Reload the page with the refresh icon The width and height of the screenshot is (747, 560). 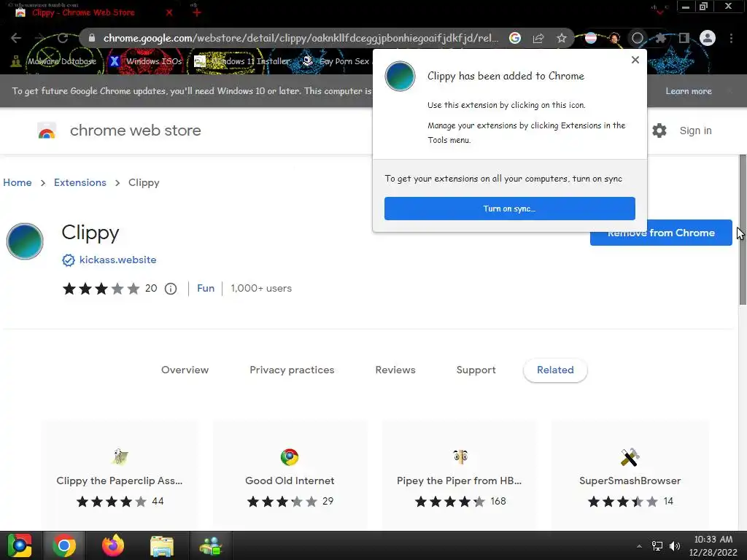pyautogui.click(x=63, y=38)
